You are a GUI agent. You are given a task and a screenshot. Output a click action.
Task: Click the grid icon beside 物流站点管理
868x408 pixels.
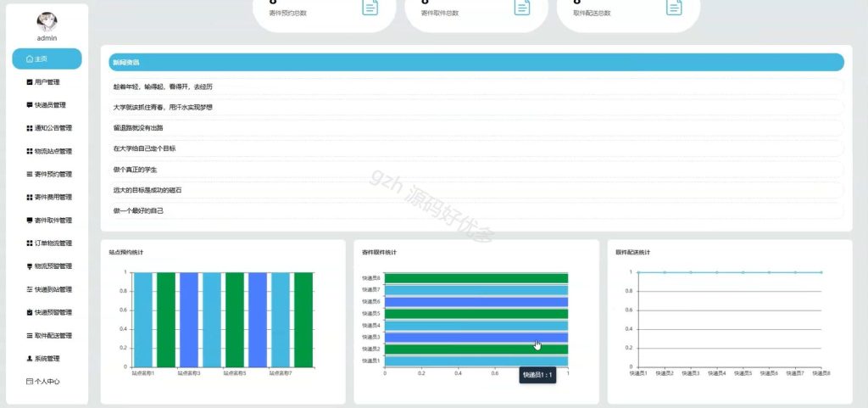[x=30, y=151]
